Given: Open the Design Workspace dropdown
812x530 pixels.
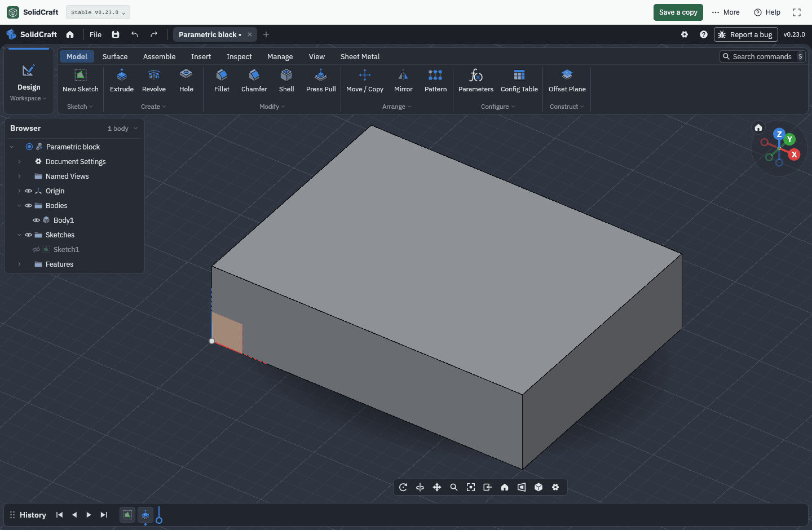Looking at the screenshot, I should (28, 82).
